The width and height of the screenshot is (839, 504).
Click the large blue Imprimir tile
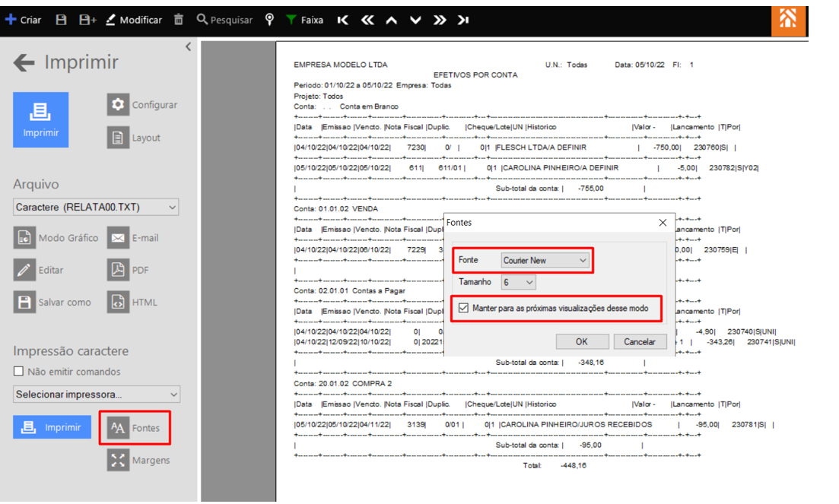tap(40, 119)
